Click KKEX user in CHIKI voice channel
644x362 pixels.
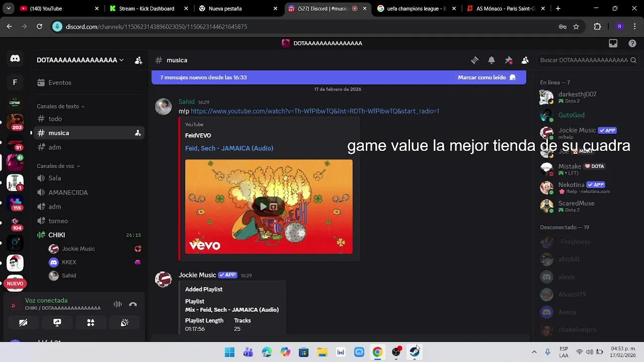click(94, 262)
